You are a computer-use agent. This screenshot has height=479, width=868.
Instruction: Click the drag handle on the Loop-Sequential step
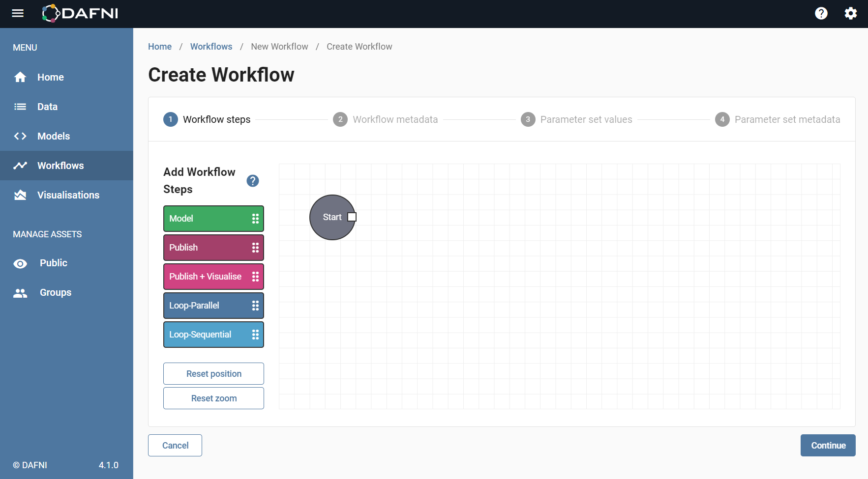point(255,335)
